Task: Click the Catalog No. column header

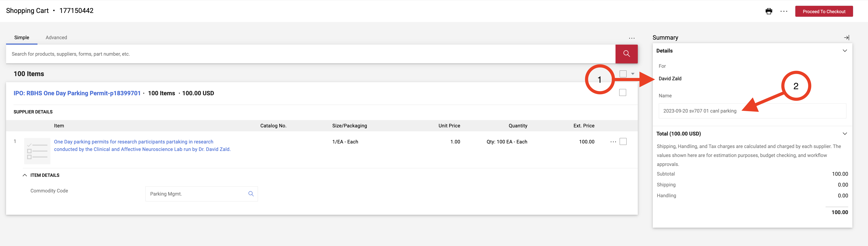Action: point(273,126)
